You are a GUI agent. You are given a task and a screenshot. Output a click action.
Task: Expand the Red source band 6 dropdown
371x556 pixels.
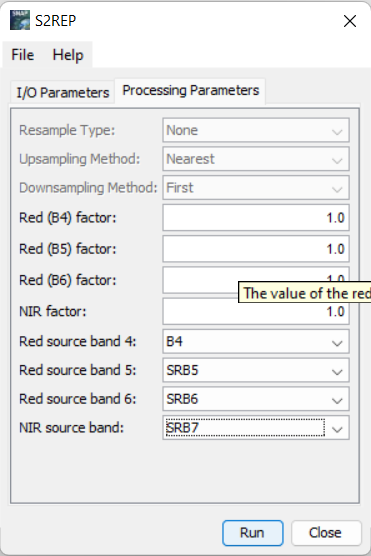click(x=256, y=399)
